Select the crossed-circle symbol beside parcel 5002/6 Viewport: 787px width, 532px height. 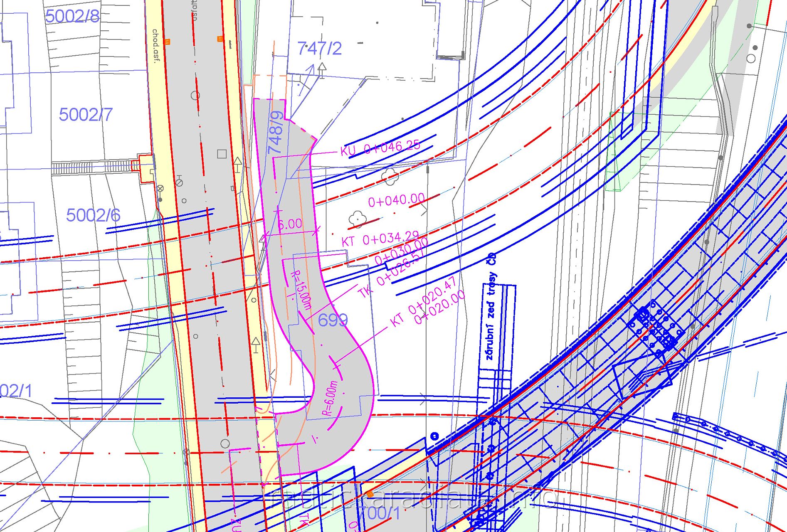pos(160,188)
